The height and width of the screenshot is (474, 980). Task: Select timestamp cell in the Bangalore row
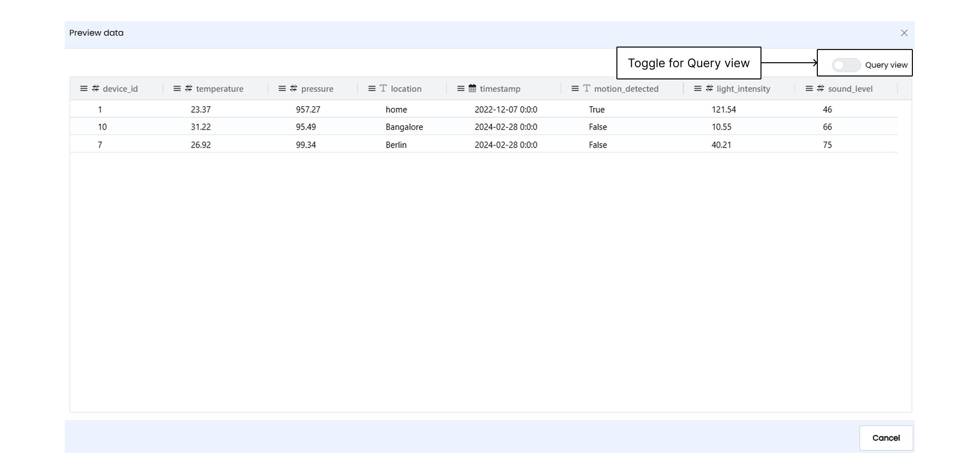point(506,127)
